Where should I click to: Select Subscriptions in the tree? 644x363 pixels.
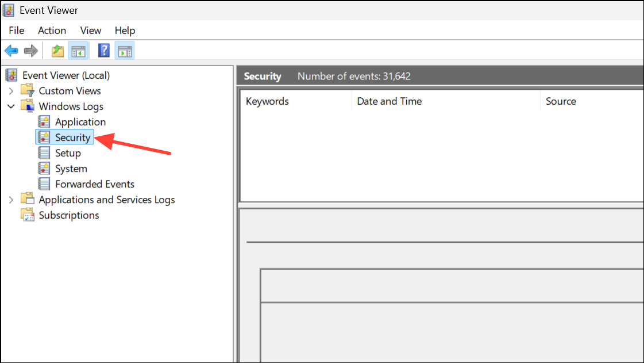pos(69,215)
